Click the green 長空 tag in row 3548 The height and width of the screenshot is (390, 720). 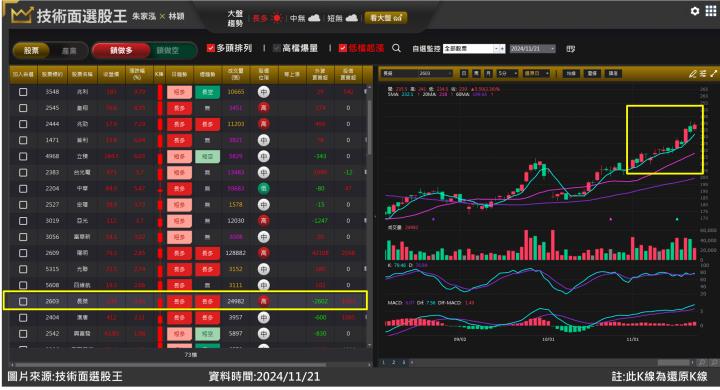point(208,92)
